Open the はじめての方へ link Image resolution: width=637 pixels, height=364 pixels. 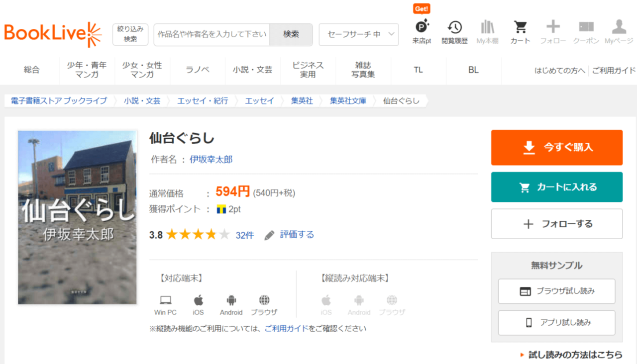(560, 71)
